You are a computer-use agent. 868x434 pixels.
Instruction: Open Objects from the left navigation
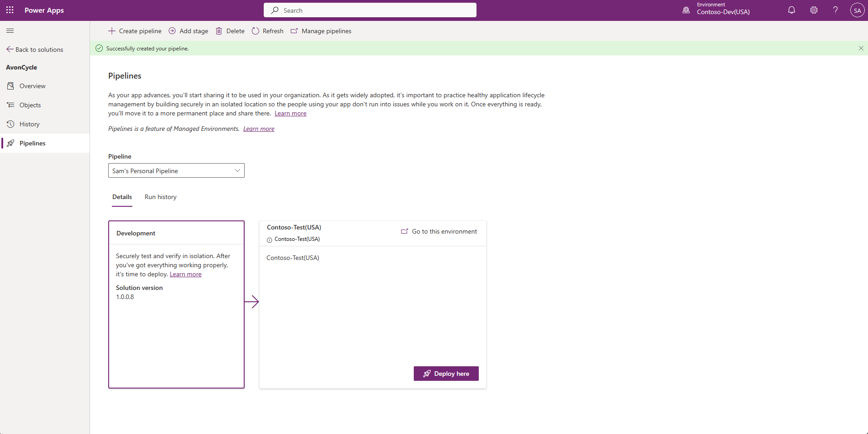tap(10, 105)
